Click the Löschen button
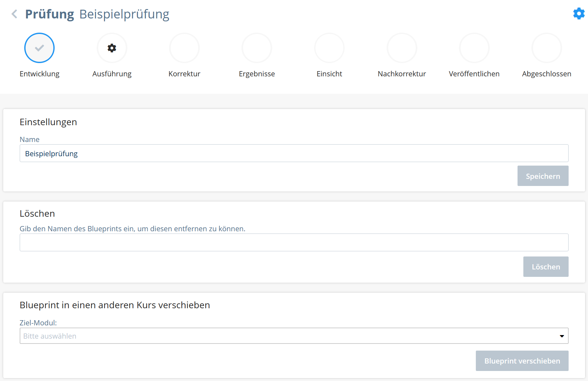588x381 pixels. [x=546, y=267]
